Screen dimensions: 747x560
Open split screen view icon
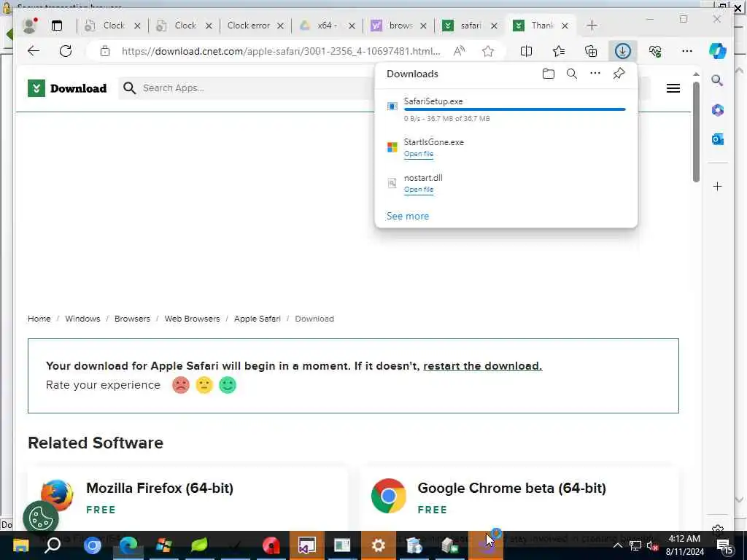(x=527, y=51)
